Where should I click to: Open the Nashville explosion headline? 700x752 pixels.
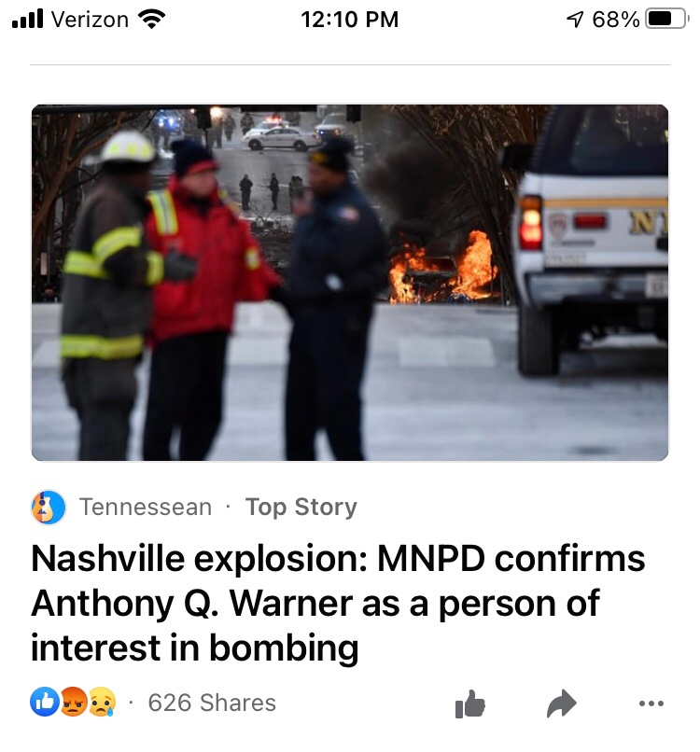tap(338, 604)
